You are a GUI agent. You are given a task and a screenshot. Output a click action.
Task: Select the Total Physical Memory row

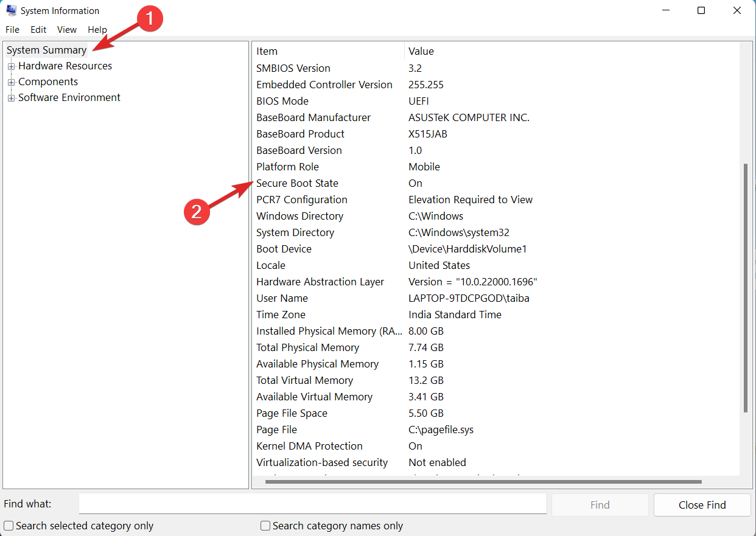pos(496,347)
